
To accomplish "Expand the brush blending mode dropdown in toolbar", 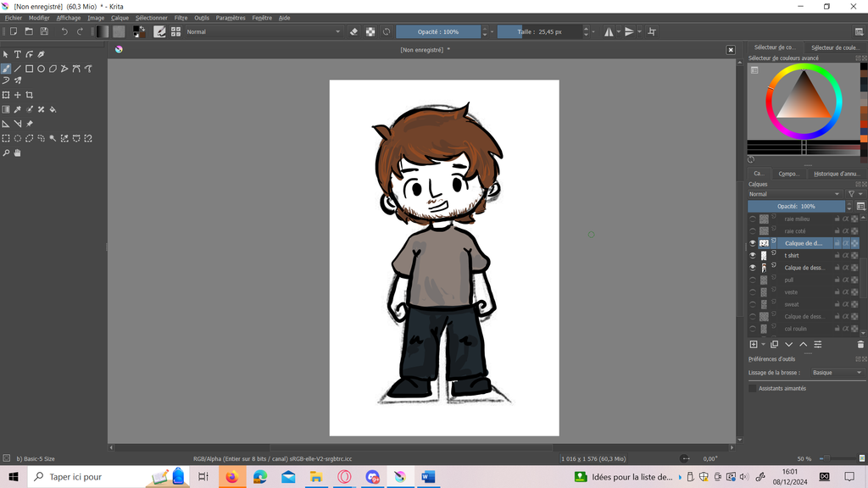I will (263, 31).
